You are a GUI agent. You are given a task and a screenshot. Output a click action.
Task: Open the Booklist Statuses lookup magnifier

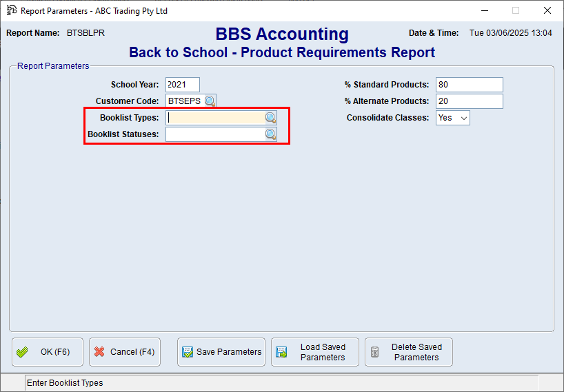[x=270, y=134]
